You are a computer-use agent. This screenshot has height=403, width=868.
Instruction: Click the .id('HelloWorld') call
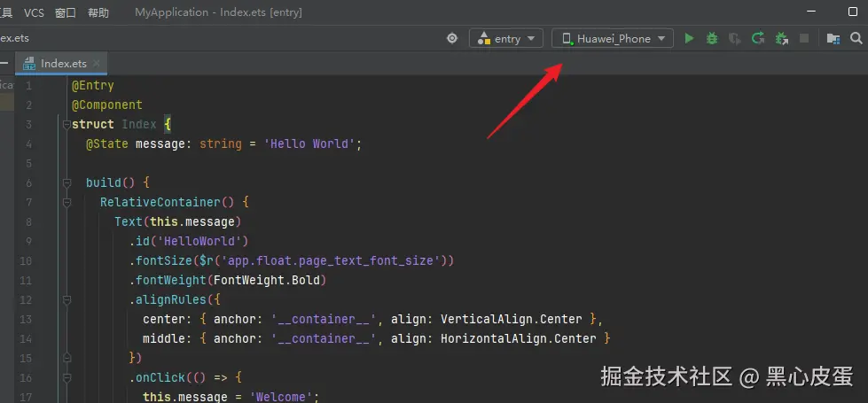pyautogui.click(x=189, y=241)
